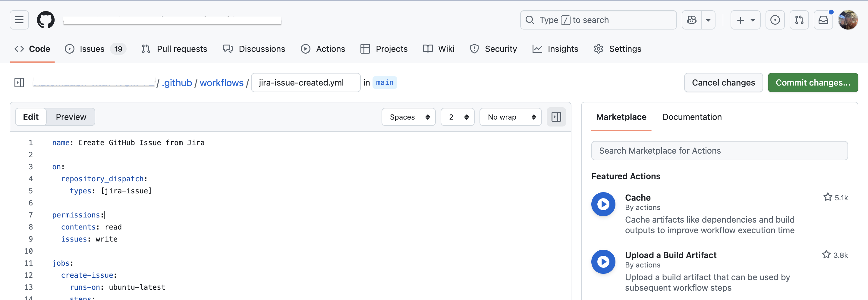Click the repository_dispatch: code line
This screenshot has height=300, width=868.
tap(104, 179)
